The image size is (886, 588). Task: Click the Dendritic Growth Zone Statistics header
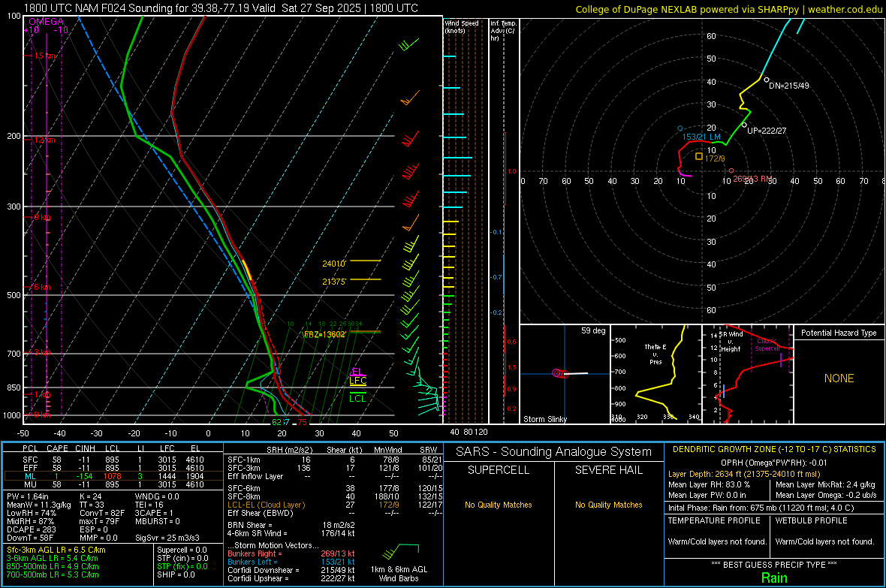(774, 449)
